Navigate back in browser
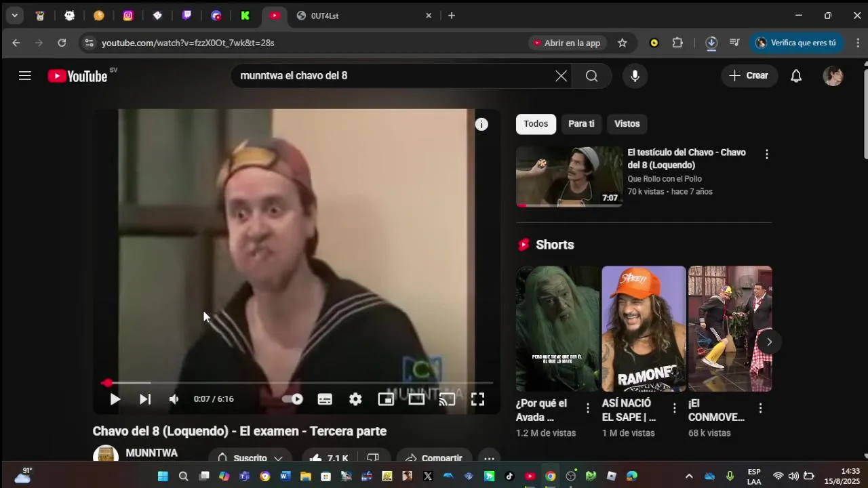Image resolution: width=868 pixels, height=488 pixels. tap(16, 43)
